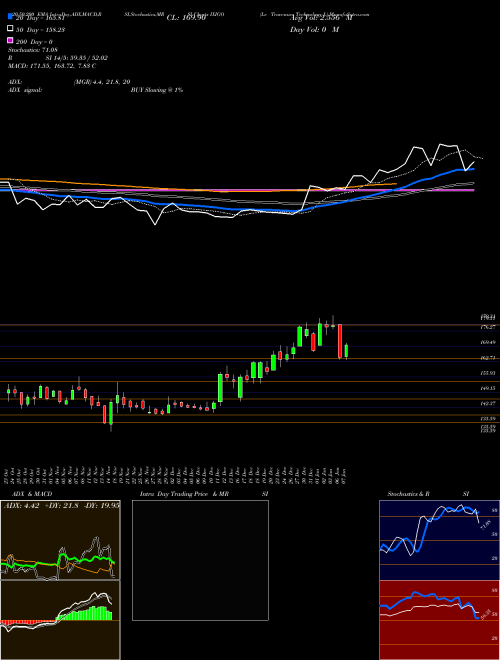Click the last green candlestick on the chart
Viewport: 500px width, 660px height.
pos(346,351)
